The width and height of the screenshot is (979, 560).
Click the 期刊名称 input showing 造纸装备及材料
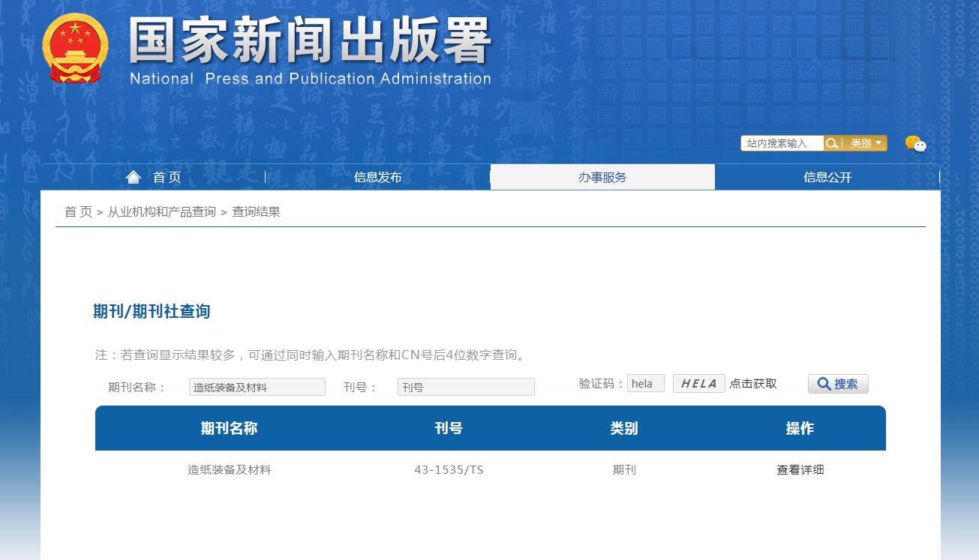[257, 387]
